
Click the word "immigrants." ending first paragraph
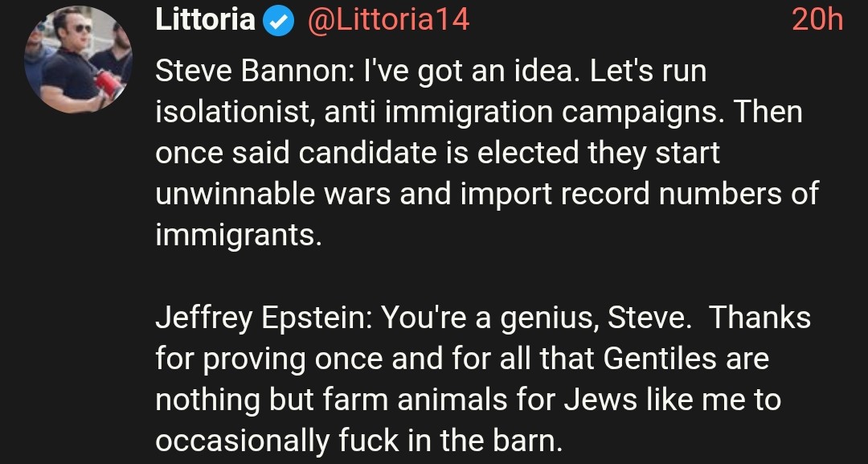pos(237,236)
